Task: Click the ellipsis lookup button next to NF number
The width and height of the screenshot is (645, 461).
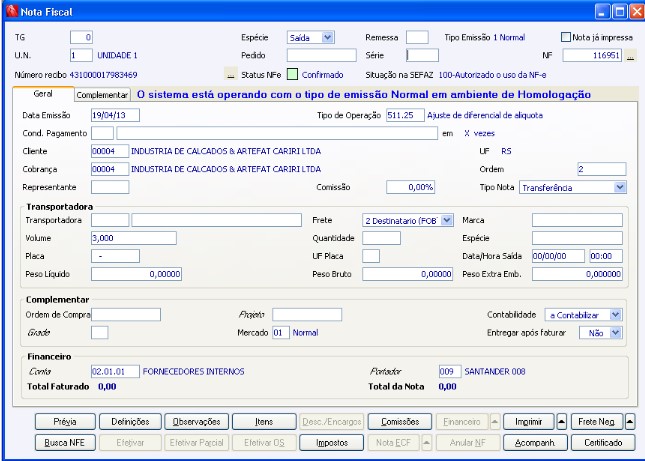Action: pyautogui.click(x=630, y=56)
